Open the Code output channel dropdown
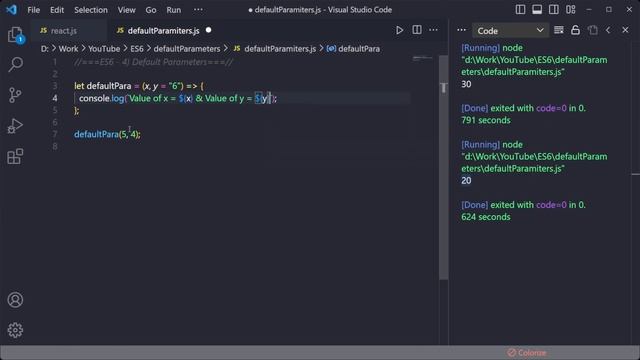 [510, 31]
